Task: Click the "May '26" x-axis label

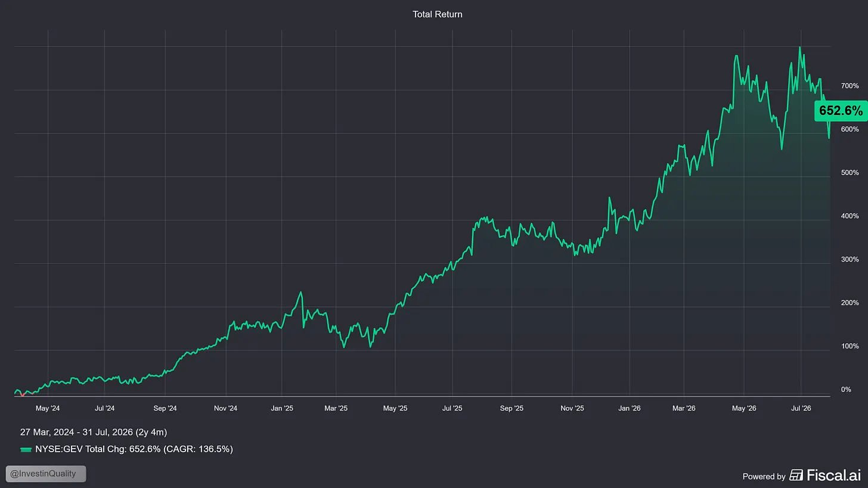Action: pyautogui.click(x=744, y=408)
